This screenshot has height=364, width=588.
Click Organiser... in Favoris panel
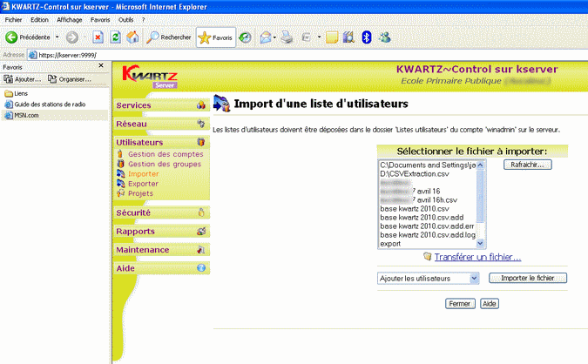click(x=70, y=79)
